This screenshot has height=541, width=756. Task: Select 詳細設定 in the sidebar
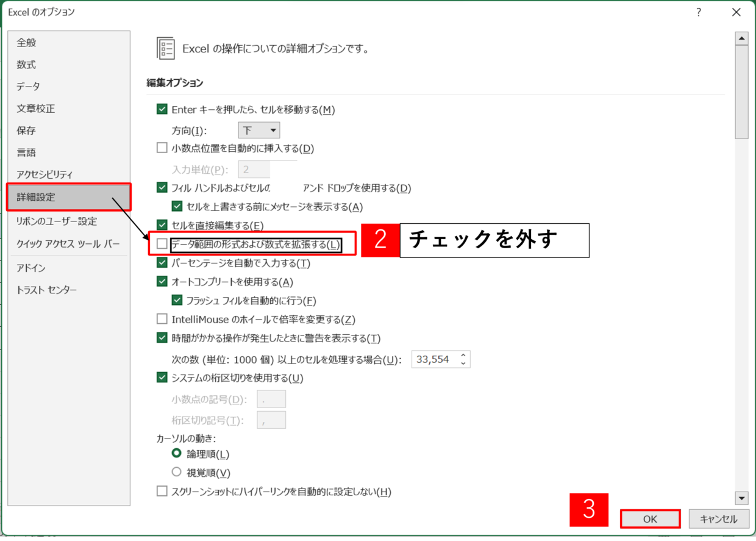pos(68,198)
